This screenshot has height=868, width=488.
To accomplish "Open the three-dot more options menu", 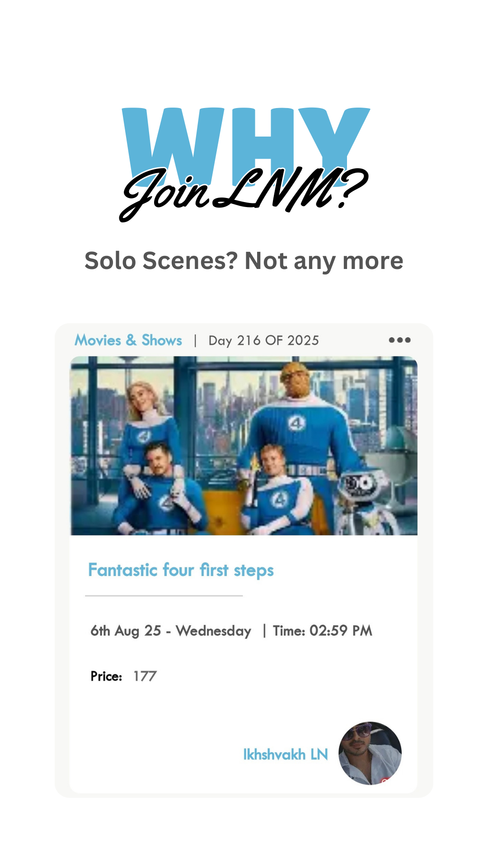I will tap(399, 340).
